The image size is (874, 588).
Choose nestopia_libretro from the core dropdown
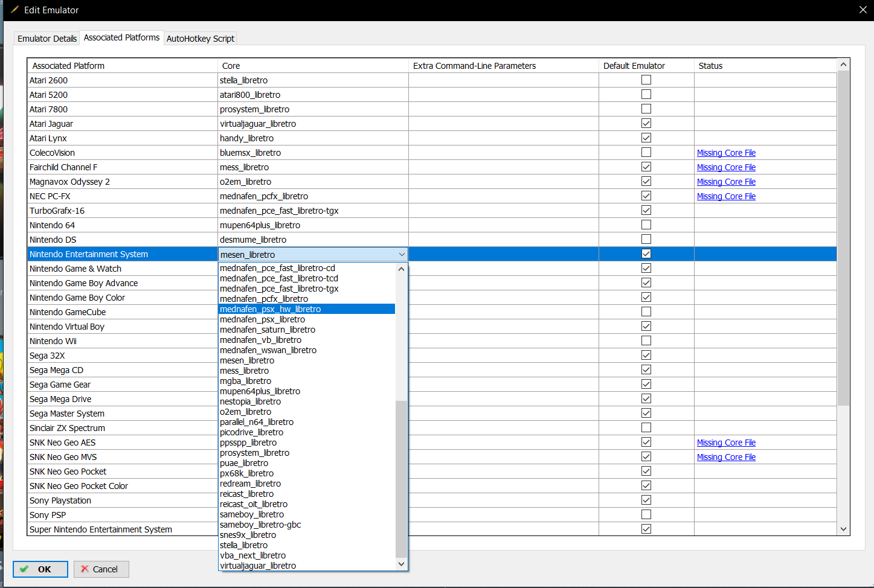[307, 401]
